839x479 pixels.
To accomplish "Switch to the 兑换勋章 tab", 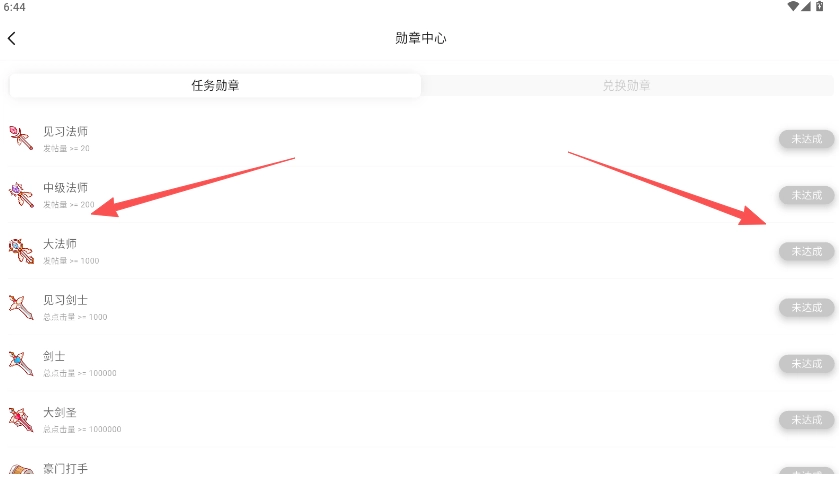I will click(x=627, y=86).
